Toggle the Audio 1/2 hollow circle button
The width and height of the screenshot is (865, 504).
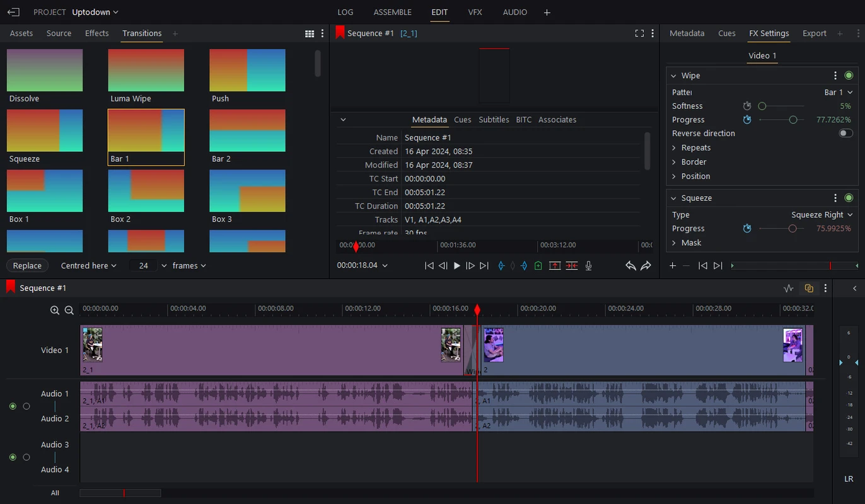(26, 406)
